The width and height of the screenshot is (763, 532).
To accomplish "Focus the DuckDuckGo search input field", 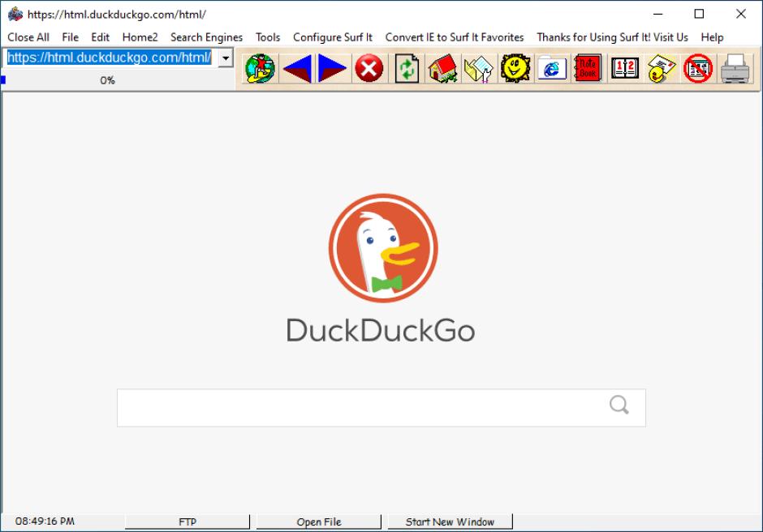I will [x=381, y=407].
